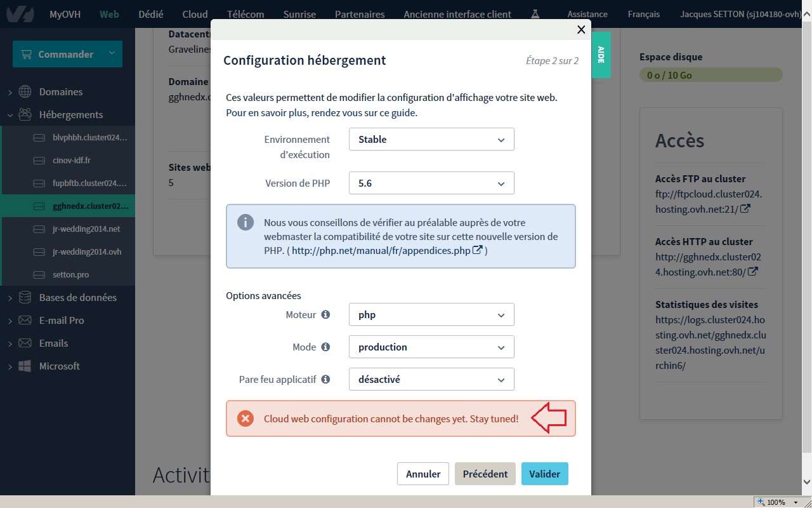Expand the Bases de données section
This screenshot has width=812, height=508.
(x=77, y=297)
